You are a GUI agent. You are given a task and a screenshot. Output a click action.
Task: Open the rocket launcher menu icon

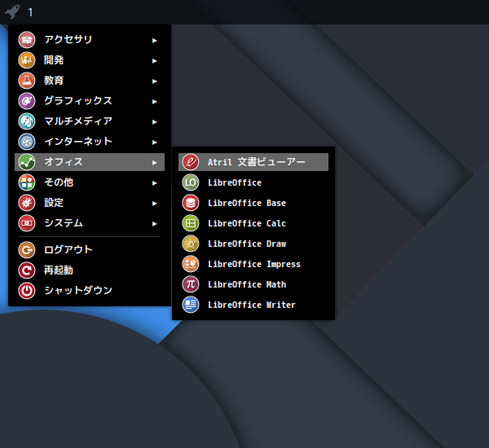[x=12, y=12]
